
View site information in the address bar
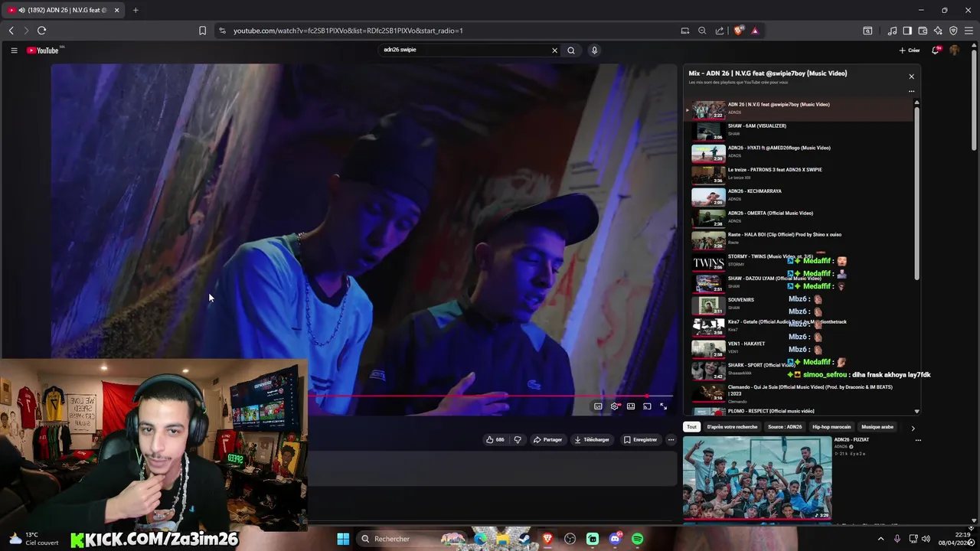coord(222,31)
